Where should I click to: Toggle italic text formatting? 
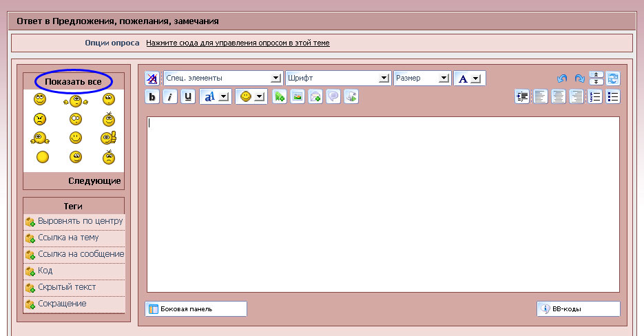pyautogui.click(x=170, y=97)
